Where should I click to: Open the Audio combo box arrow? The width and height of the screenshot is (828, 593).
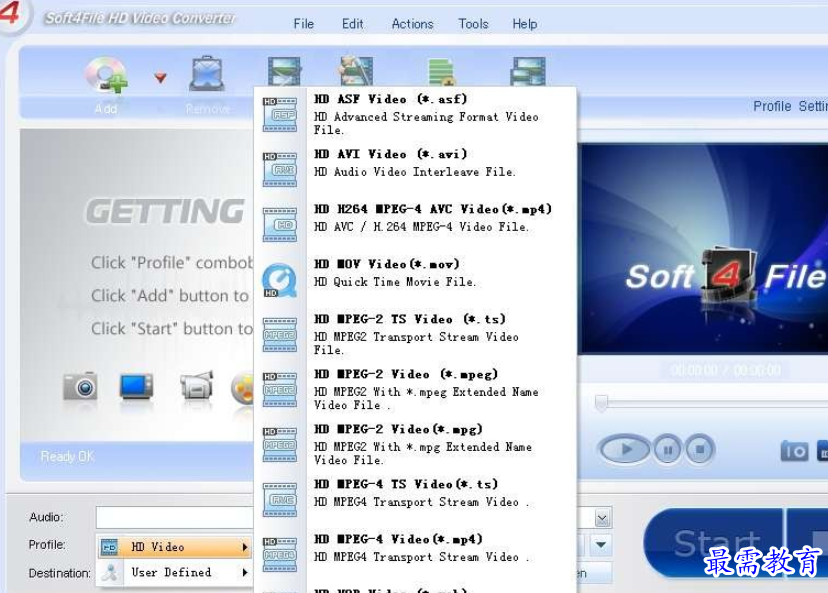pos(602,518)
